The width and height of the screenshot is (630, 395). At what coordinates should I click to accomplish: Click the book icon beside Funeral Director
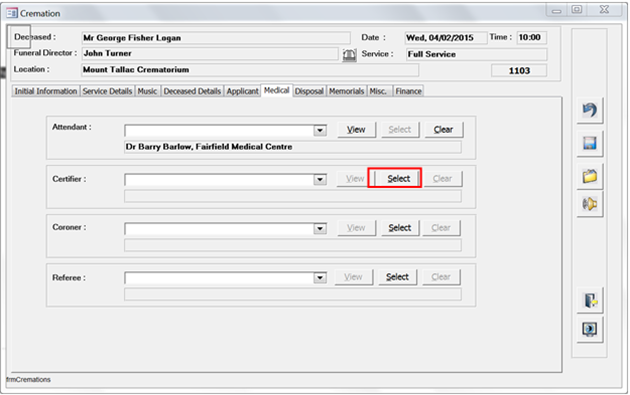coord(349,55)
